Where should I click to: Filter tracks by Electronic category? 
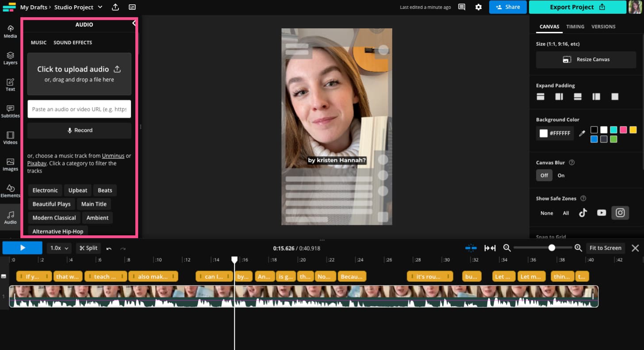click(45, 190)
